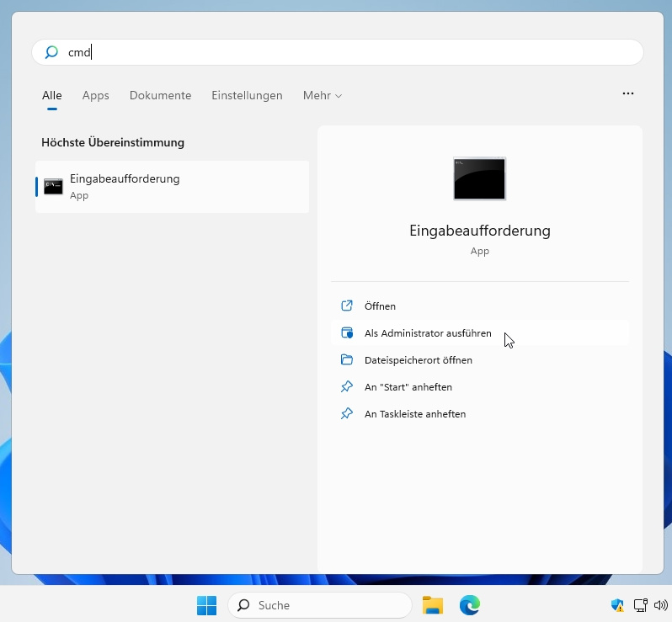Click the Windows Start button
Image resolution: width=672 pixels, height=622 pixels.
[x=206, y=605]
